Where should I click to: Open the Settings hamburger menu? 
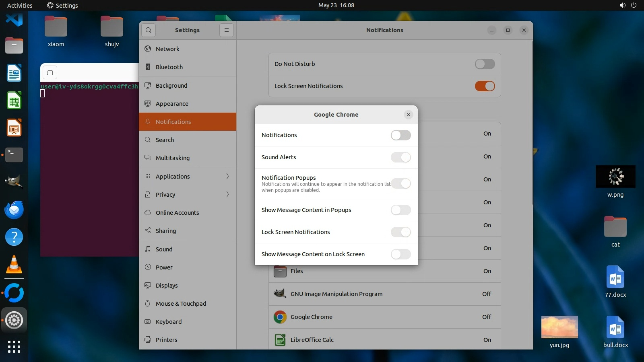(227, 30)
